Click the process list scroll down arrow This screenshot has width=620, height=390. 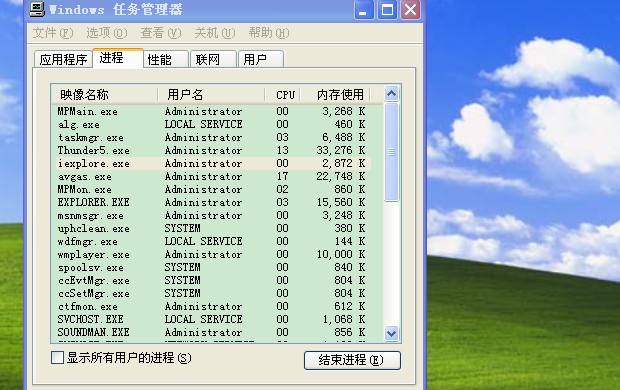tap(391, 333)
